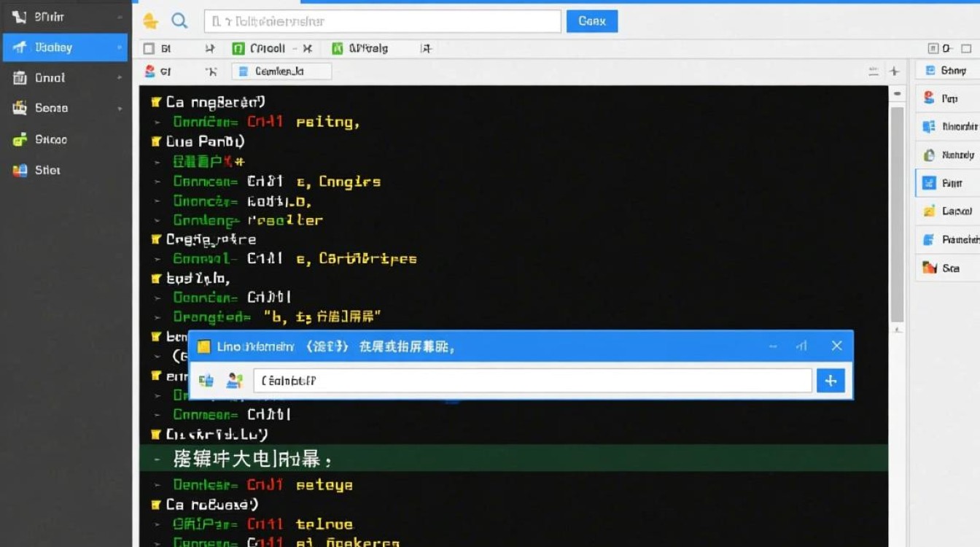Open the notification bell icon in the toolbar
The height and width of the screenshot is (547, 980).
[152, 20]
